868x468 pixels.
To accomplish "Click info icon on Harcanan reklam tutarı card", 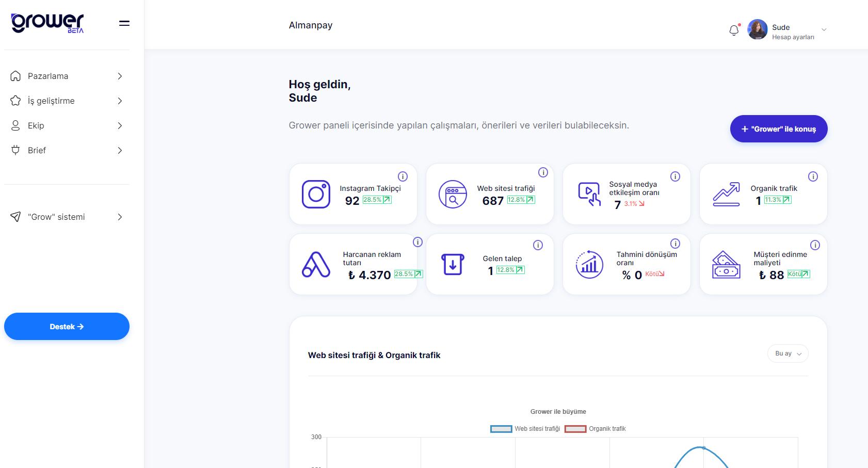I will pos(418,242).
